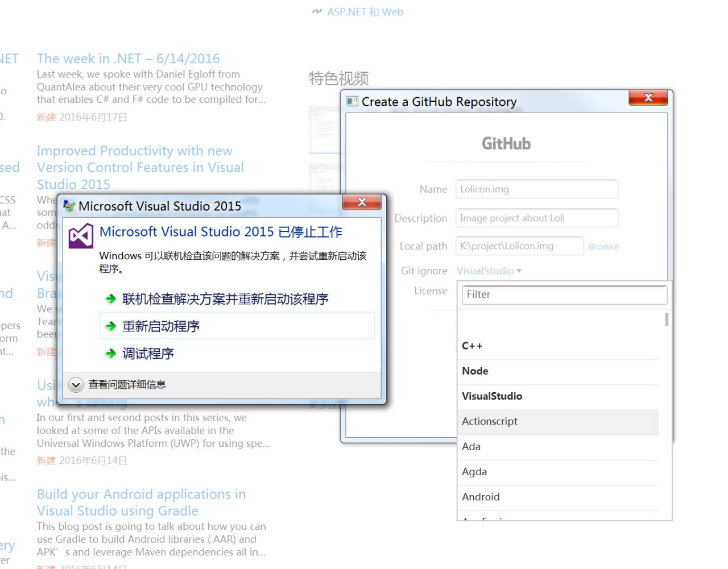Screen dimensions: 728x569
Task: Open the VisualStudio Git ignore dropdown
Action: (489, 271)
